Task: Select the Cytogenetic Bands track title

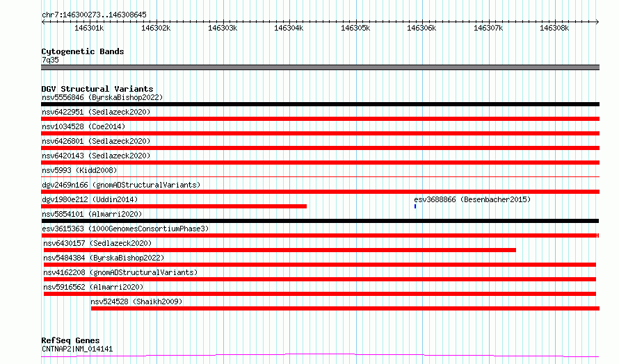Action: tap(83, 51)
